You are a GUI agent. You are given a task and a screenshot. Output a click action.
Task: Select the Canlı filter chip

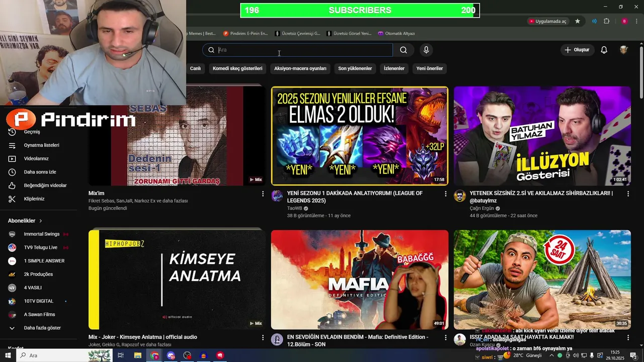[x=195, y=68]
